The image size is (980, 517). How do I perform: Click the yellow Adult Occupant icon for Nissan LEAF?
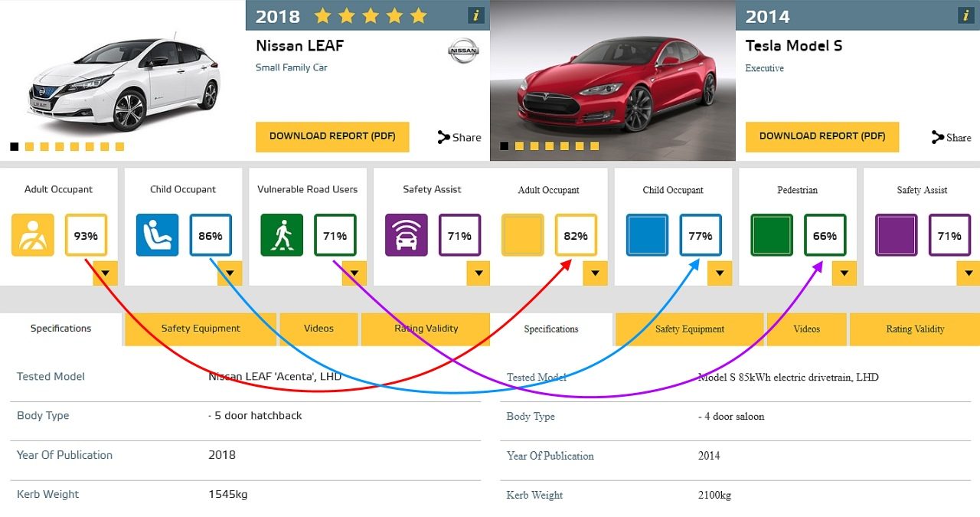click(33, 235)
